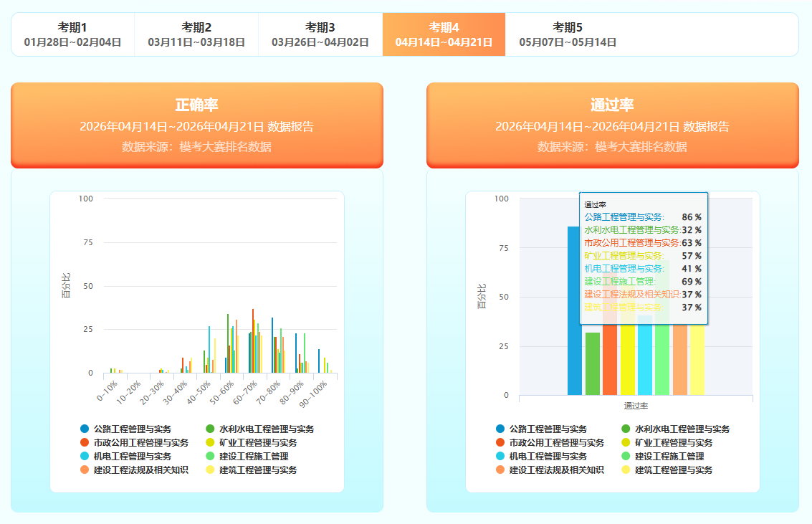Click the highlighted 考期4 tab
Screen dimensions: 812x524
pos(444,34)
